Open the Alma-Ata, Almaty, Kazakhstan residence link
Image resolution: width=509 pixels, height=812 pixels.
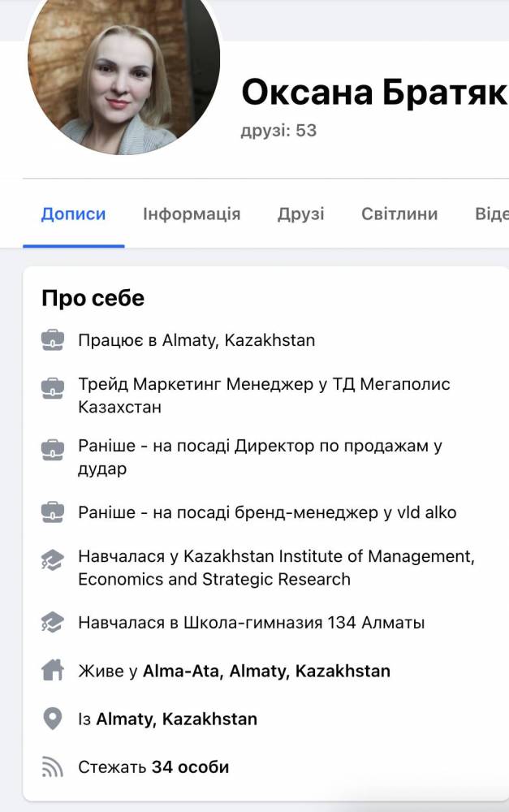pyautogui.click(x=266, y=671)
